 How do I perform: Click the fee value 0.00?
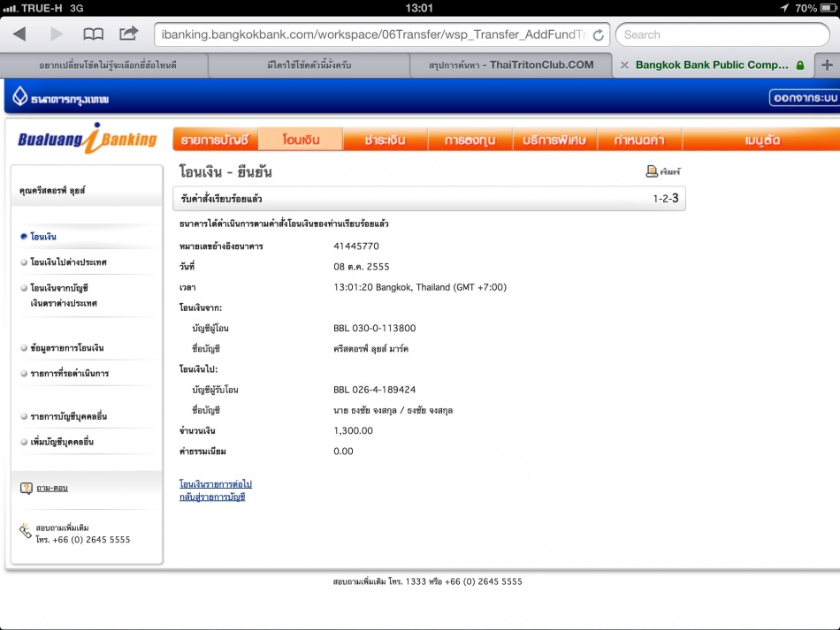coord(343,452)
